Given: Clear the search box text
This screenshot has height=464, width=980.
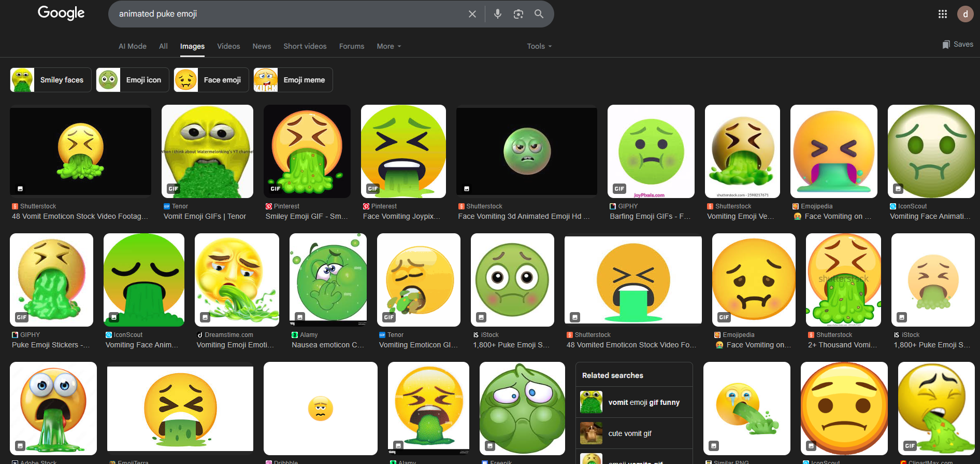Looking at the screenshot, I should pos(472,14).
